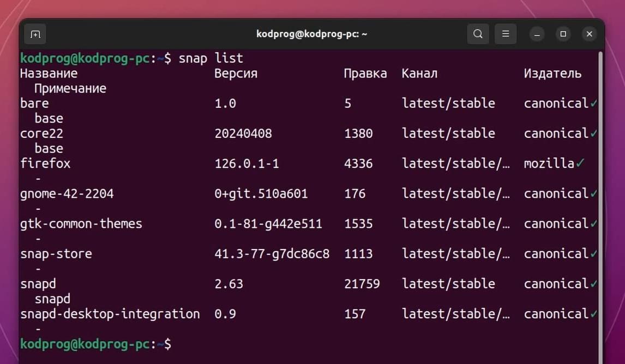This screenshot has height=364, width=625.
Task: Select the package name 'snap-store'
Action: (x=56, y=254)
